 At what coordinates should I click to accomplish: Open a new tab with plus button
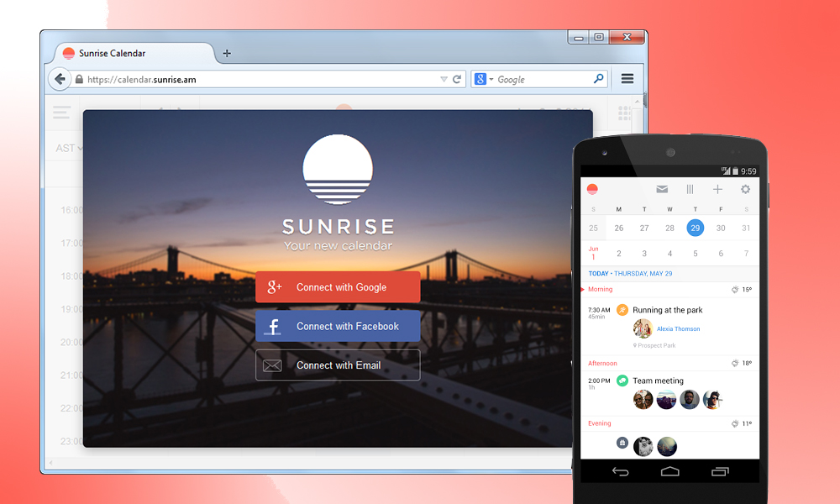[x=227, y=53]
